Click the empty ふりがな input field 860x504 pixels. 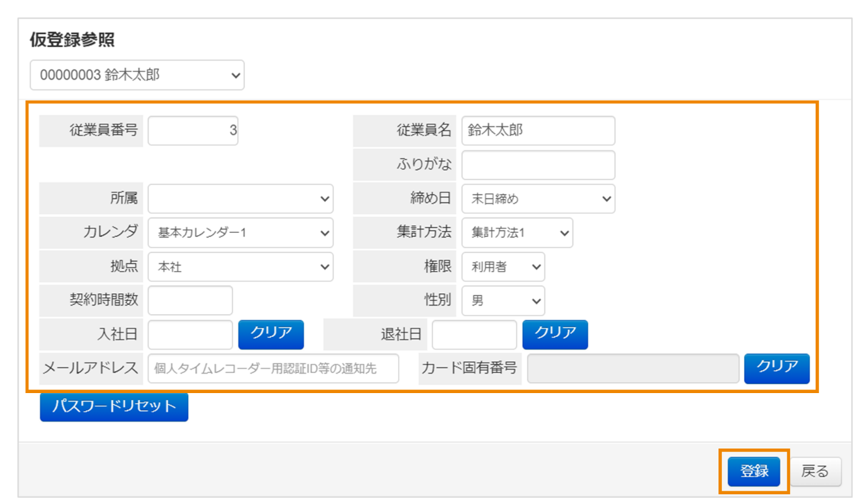coord(538,164)
